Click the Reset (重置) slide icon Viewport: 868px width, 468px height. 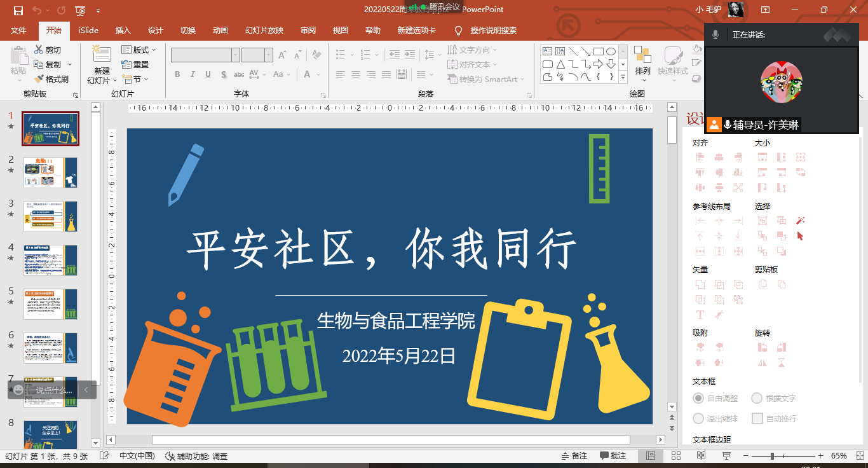click(x=126, y=64)
